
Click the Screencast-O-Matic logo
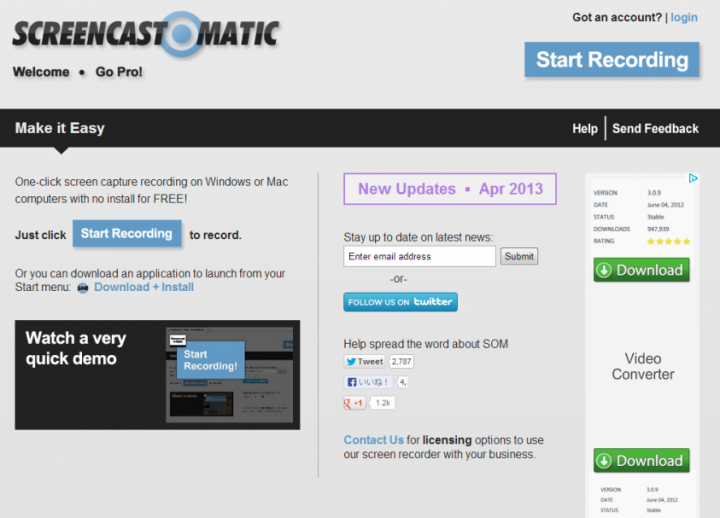click(146, 34)
